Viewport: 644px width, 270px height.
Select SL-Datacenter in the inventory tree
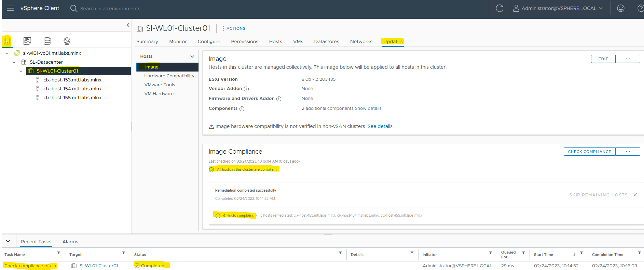point(46,62)
